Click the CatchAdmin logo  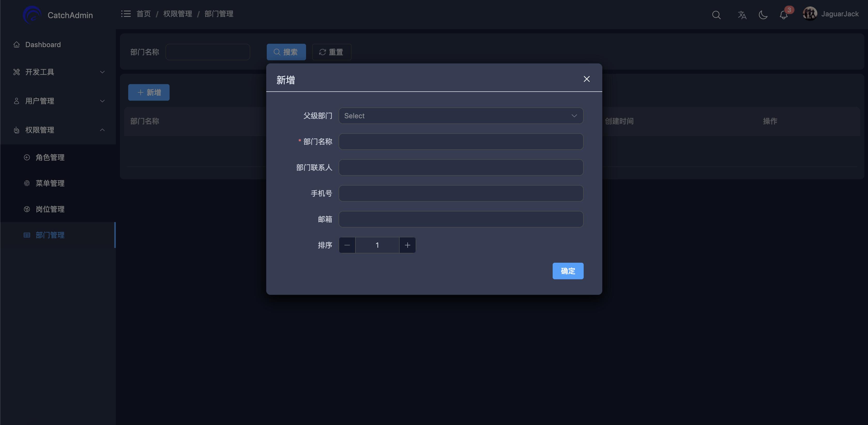tap(32, 14)
